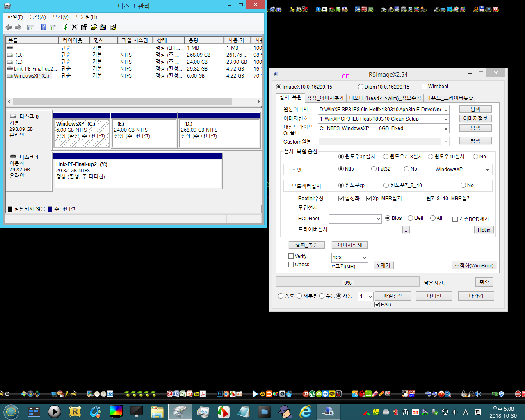The height and width of the screenshot is (420, 525).
Task: Refresh disks using the green arrows icon
Action: coord(65,27)
